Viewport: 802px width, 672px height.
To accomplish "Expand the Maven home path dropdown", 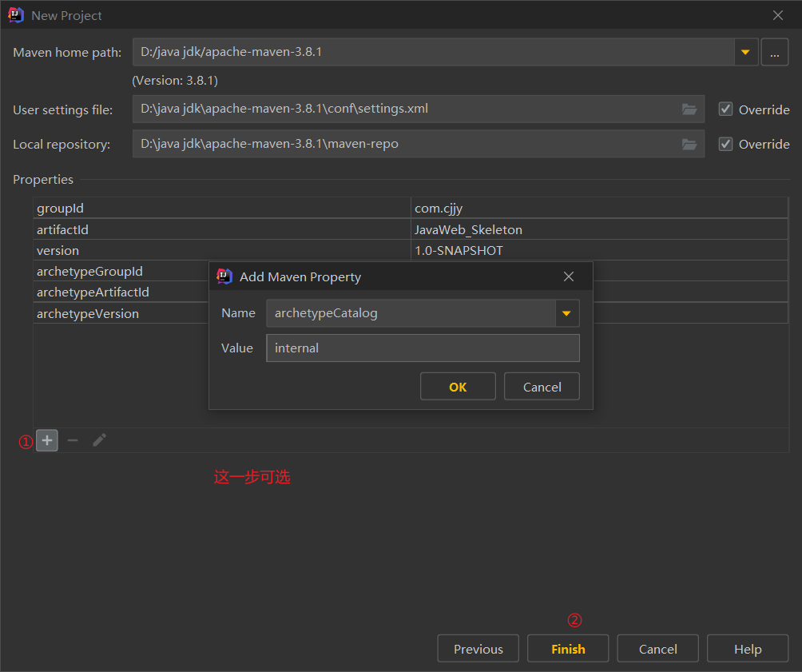I will [x=746, y=52].
